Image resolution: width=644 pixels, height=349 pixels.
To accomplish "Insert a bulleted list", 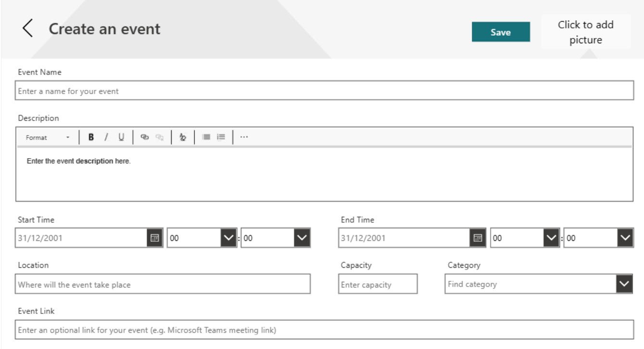I will click(206, 137).
